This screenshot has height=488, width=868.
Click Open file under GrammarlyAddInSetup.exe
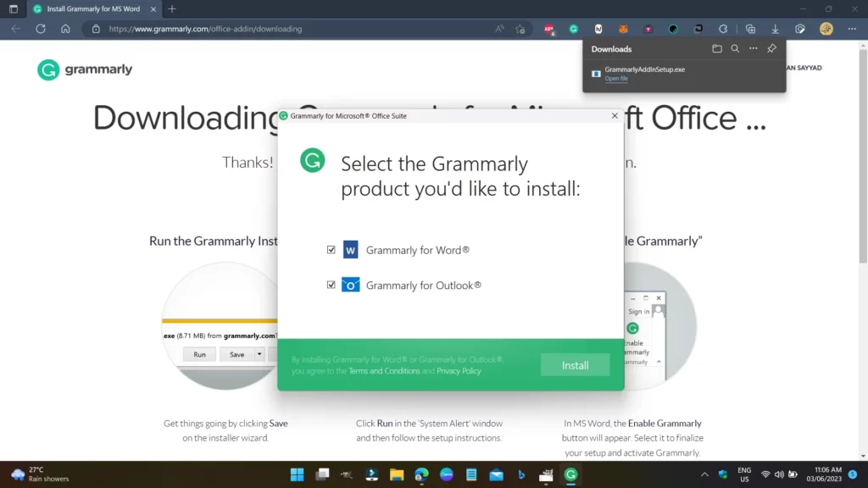click(x=616, y=78)
